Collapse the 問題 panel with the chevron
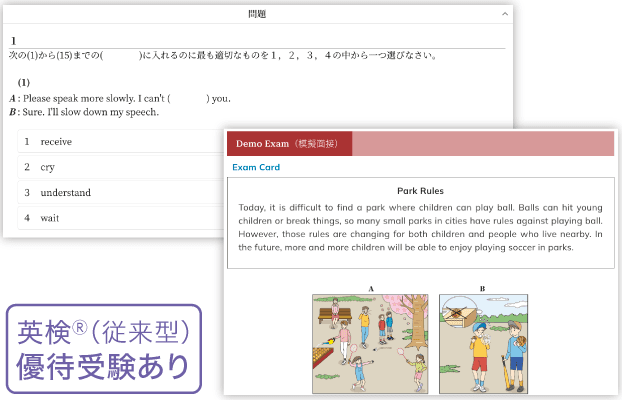 click(505, 14)
